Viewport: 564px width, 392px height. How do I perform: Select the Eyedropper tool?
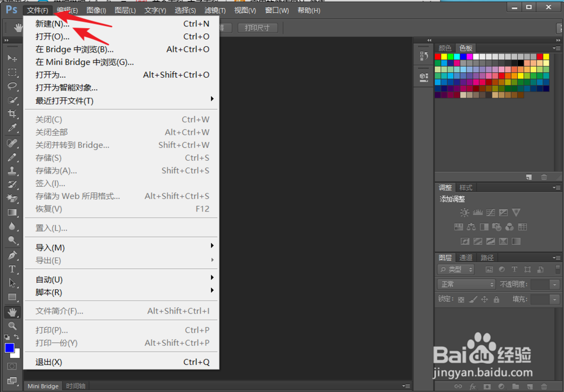(12, 128)
